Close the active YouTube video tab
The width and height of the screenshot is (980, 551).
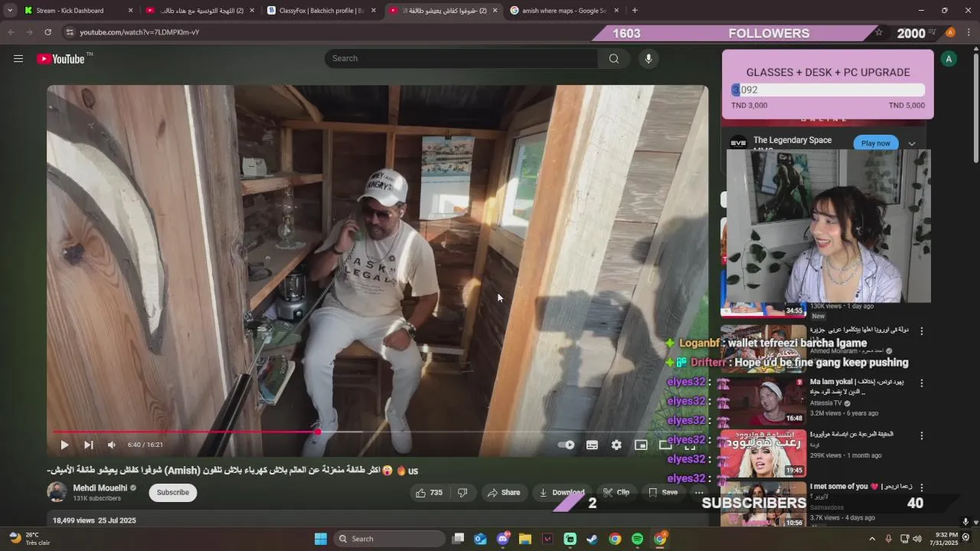point(495,11)
